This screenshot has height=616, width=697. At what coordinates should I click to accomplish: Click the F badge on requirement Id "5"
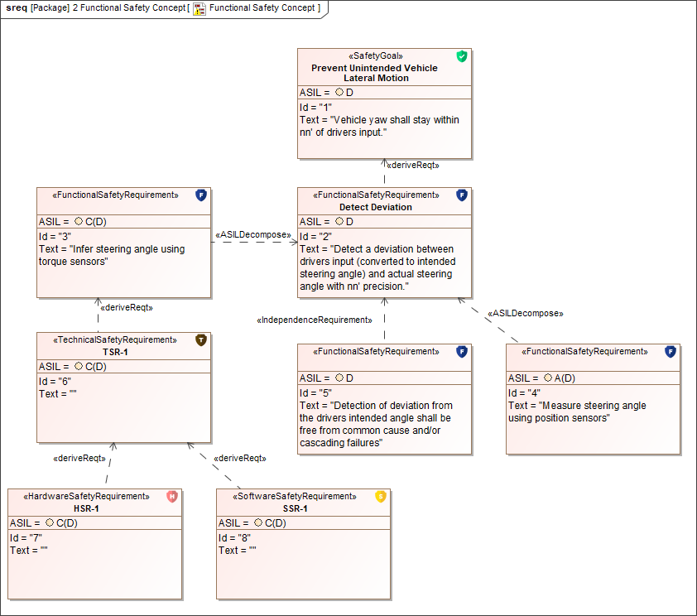pyautogui.click(x=462, y=352)
